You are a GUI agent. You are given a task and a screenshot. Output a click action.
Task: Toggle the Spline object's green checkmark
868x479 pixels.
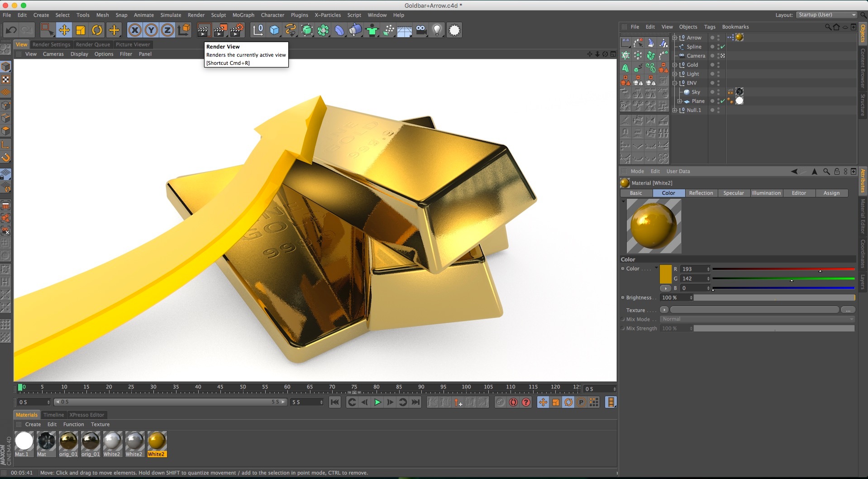[x=723, y=47]
